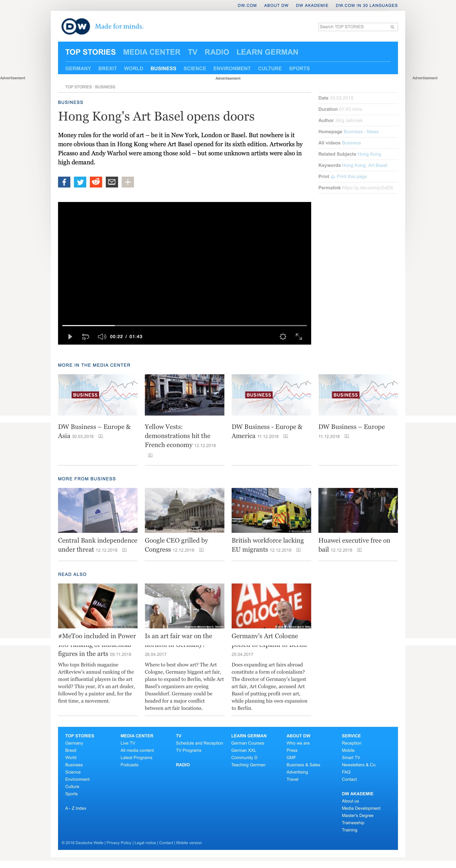Click video icon next to Google CEO story

201,550
